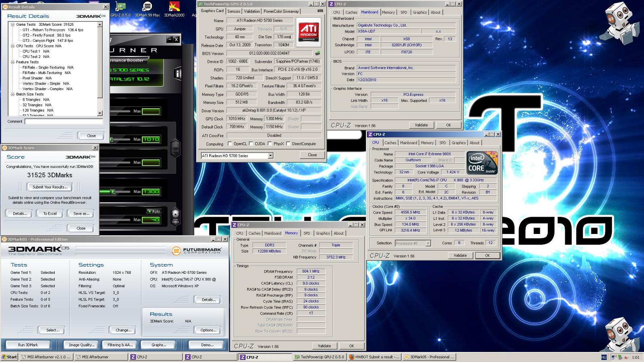This screenshot has width=644, height=362.
Task: Click the GPU-Z screenshot camera icon
Action: pyautogui.click(x=320, y=11)
